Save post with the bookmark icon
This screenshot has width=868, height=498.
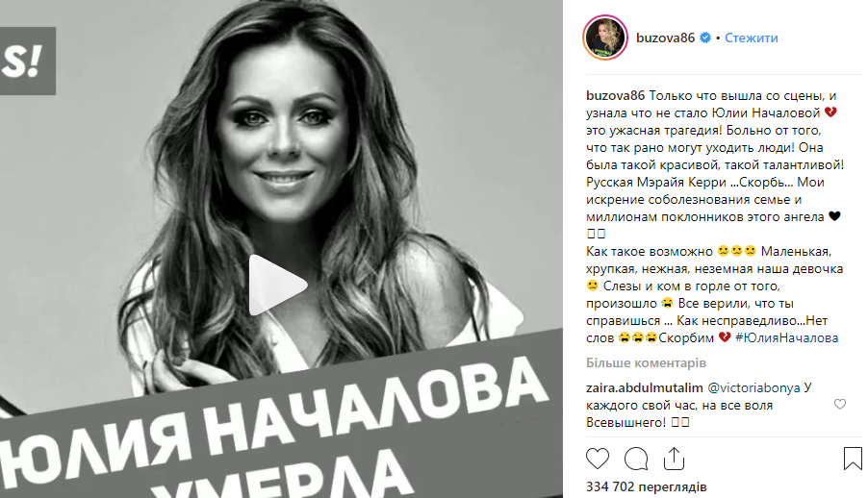tap(853, 459)
